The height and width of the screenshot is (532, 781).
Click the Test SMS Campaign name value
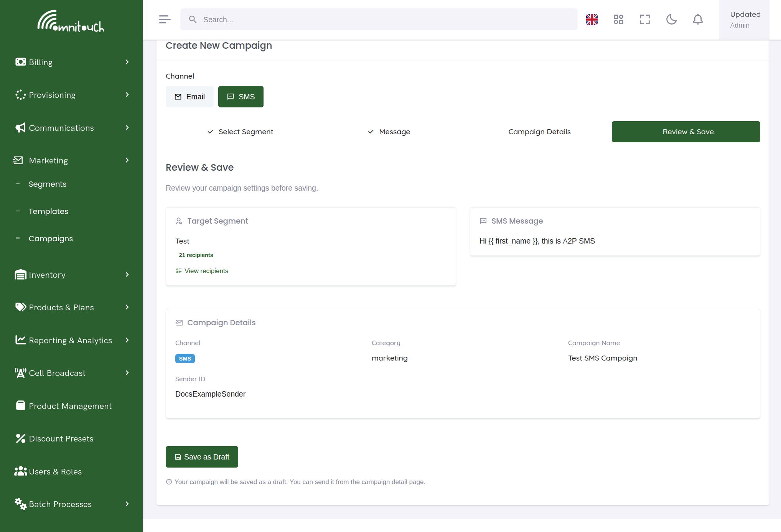603,358
